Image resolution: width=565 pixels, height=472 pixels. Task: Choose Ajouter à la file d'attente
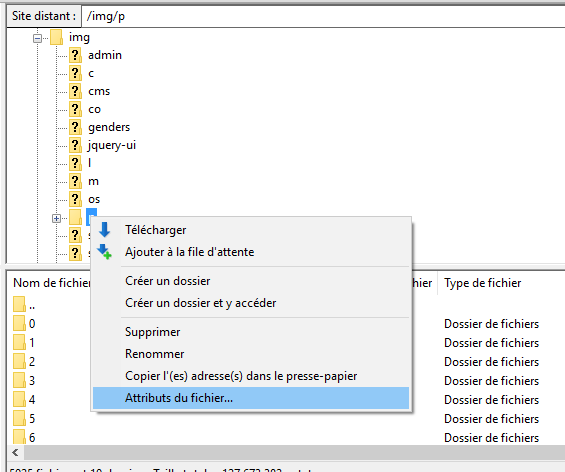coord(251,252)
